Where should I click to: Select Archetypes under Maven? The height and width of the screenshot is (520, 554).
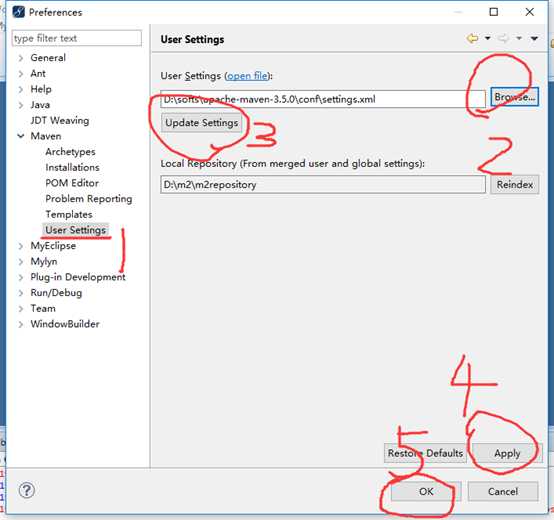[x=70, y=152]
